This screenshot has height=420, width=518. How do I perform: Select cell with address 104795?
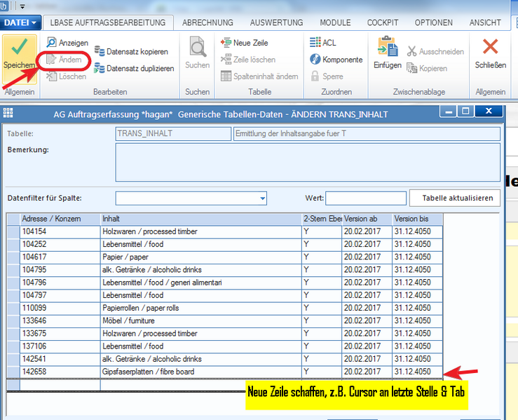coord(60,270)
